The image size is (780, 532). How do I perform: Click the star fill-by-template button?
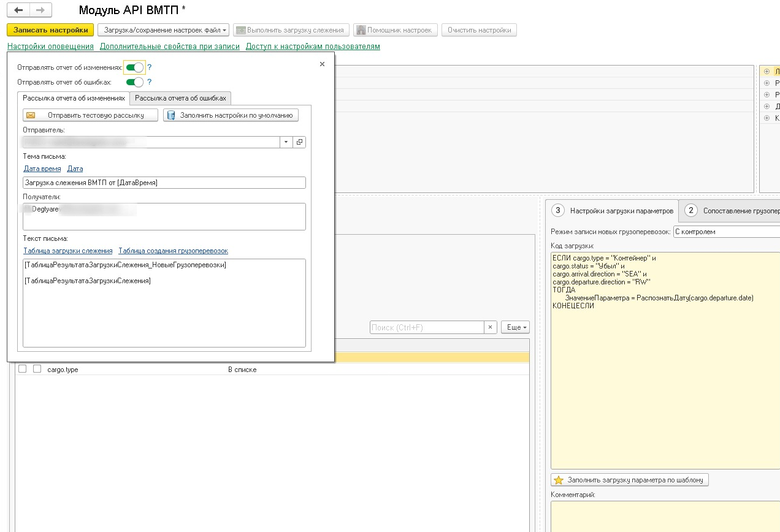click(630, 480)
